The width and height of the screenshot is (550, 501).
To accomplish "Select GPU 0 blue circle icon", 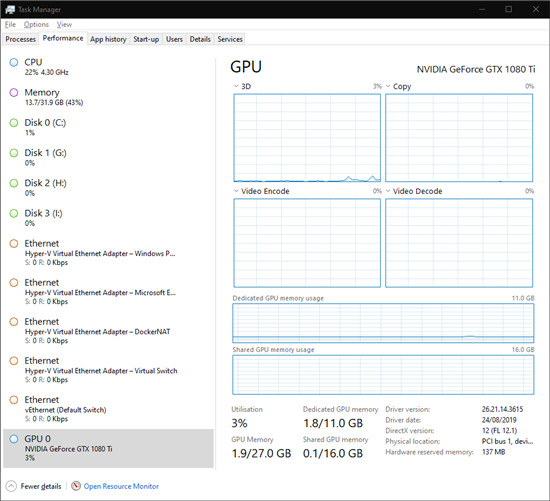I will tap(14, 439).
